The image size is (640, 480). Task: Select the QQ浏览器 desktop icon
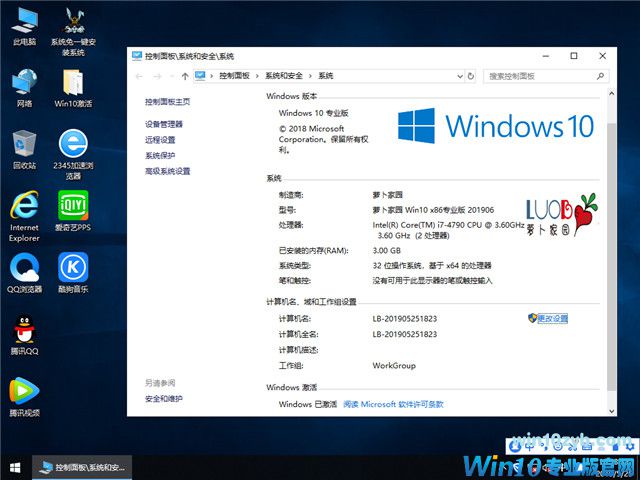tap(24, 273)
